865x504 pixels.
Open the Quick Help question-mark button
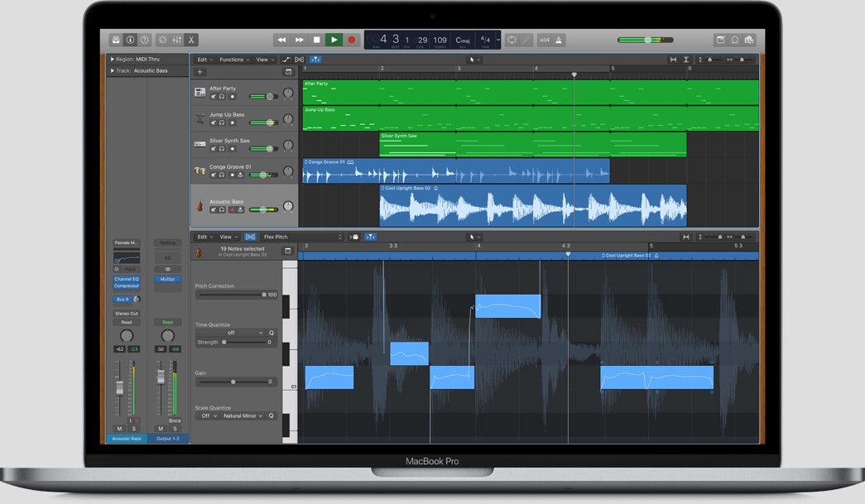(145, 40)
